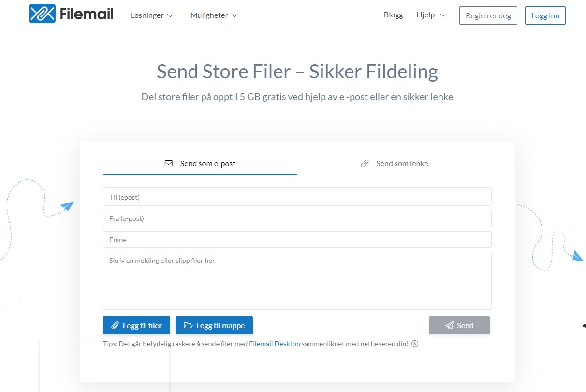Click the Filemail logo icon
Viewport: 586px width, 392px height.
[x=42, y=14]
